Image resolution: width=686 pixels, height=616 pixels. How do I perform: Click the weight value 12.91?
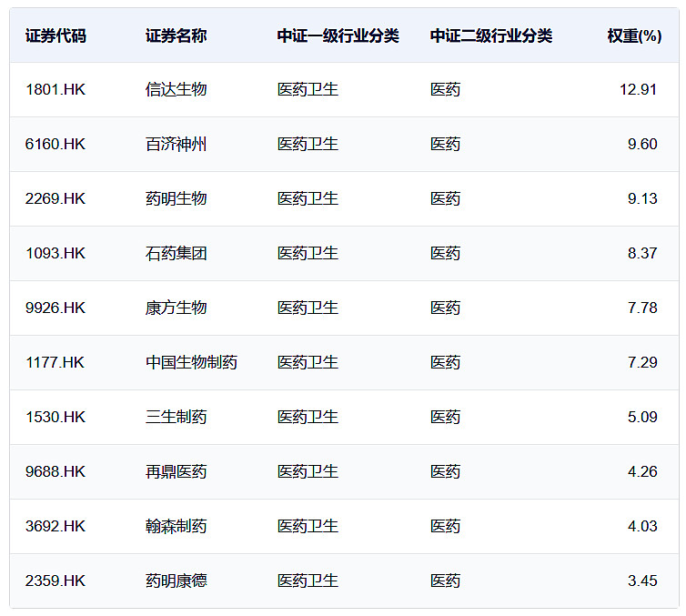[x=639, y=90]
